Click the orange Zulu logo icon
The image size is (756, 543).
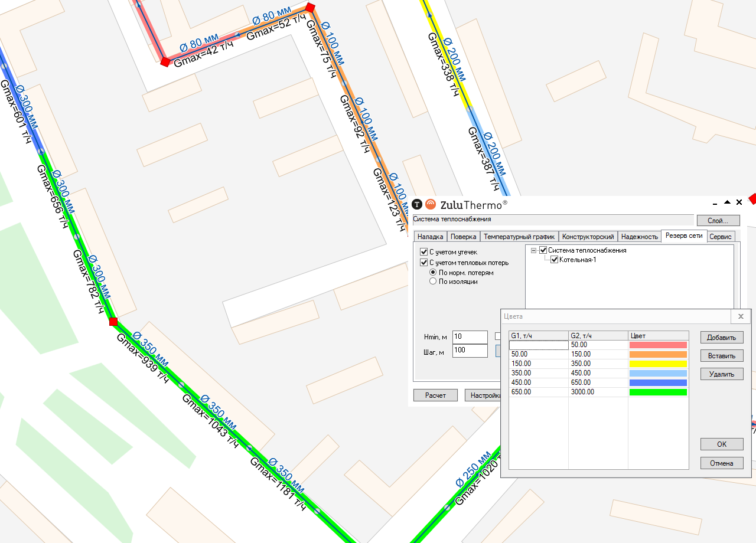(431, 205)
